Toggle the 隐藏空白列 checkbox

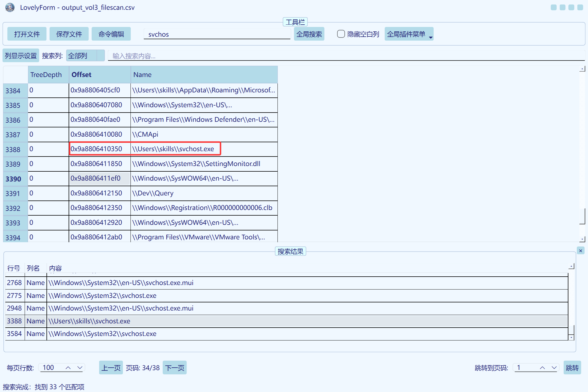click(x=341, y=34)
